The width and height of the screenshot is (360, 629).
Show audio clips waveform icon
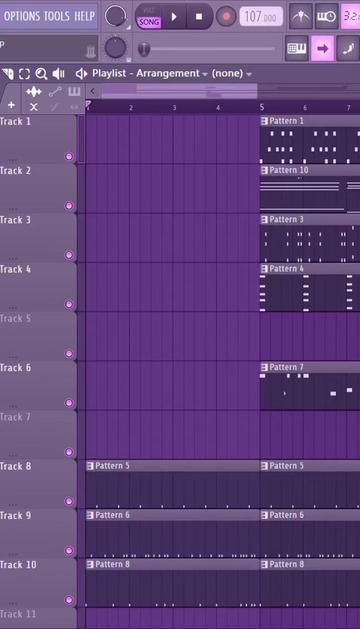(x=34, y=91)
